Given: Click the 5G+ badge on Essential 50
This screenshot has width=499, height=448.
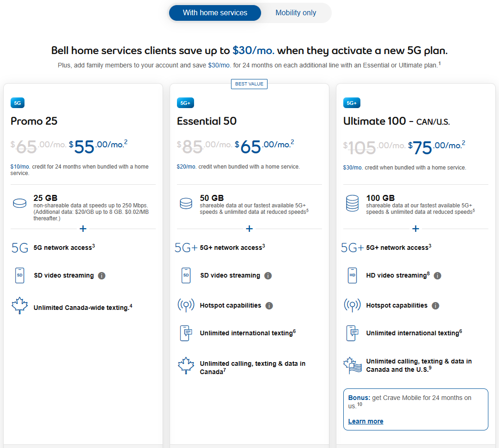Looking at the screenshot, I should coord(185,103).
